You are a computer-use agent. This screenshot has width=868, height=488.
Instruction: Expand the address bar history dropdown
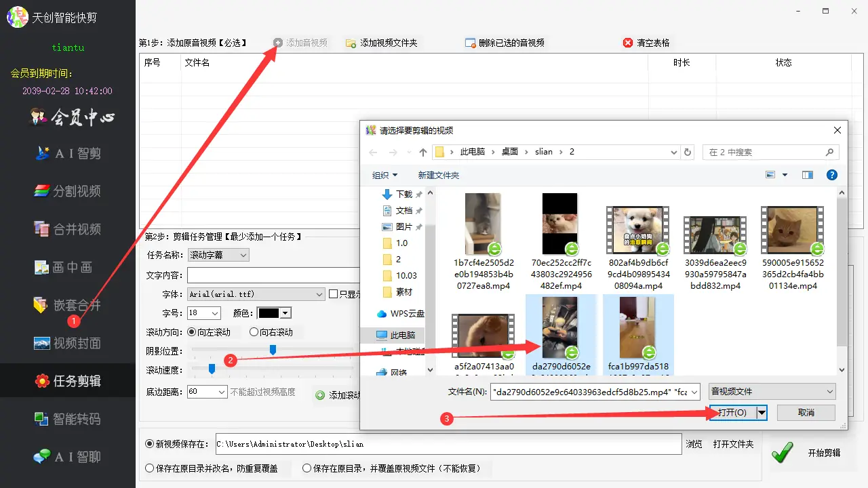point(673,152)
